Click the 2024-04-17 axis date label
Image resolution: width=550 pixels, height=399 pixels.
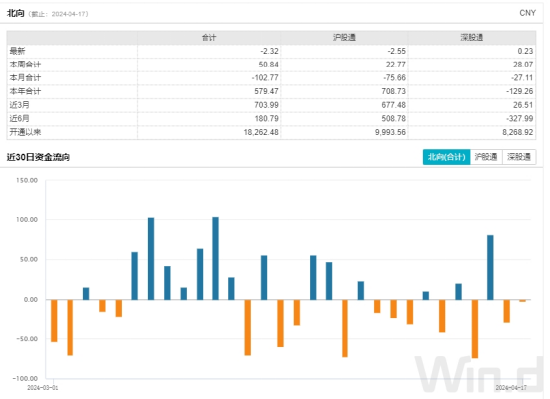511,387
